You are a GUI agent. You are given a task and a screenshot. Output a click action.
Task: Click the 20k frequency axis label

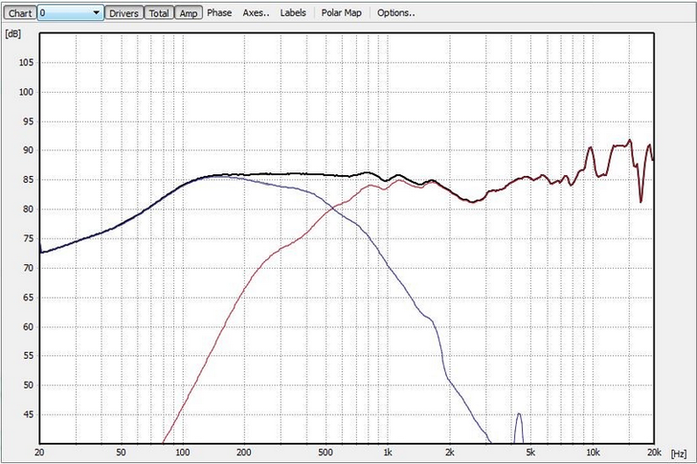(x=654, y=452)
